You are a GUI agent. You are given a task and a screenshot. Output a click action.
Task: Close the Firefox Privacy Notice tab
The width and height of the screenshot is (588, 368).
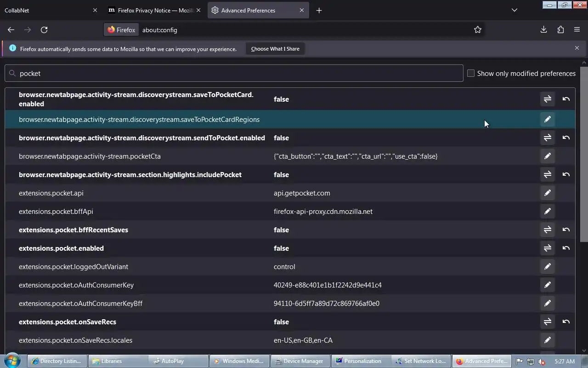point(198,10)
